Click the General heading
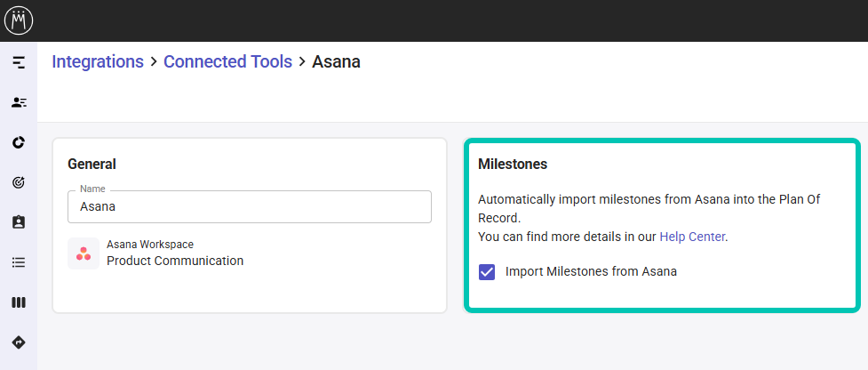This screenshot has width=868, height=370. [92, 164]
